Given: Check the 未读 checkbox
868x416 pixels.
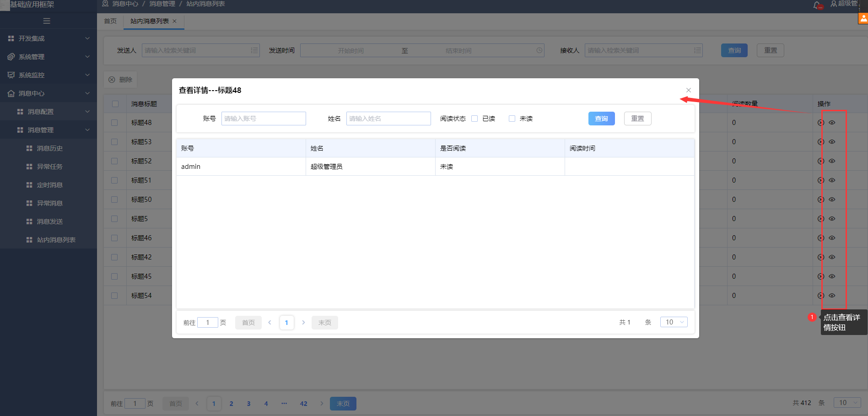Looking at the screenshot, I should pyautogui.click(x=512, y=119).
